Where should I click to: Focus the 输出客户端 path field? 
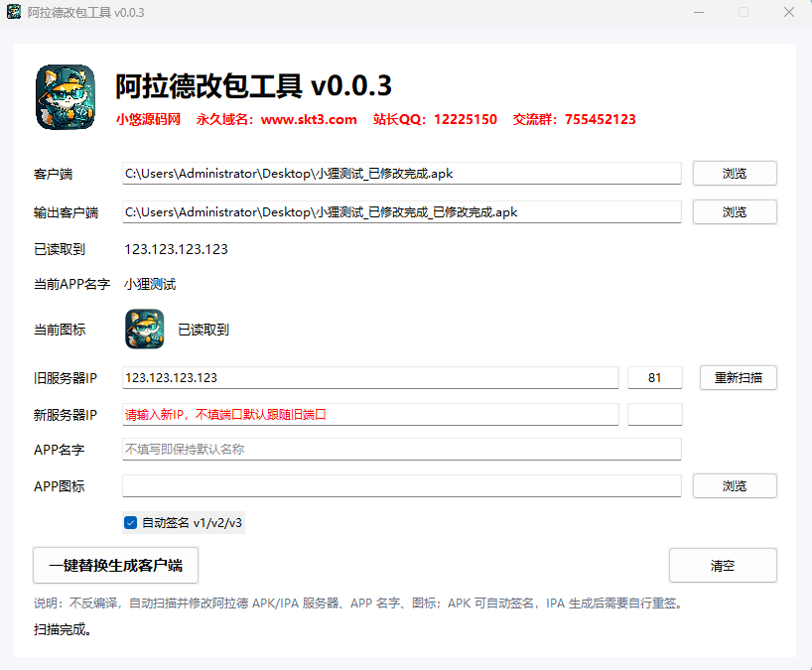coord(401,212)
